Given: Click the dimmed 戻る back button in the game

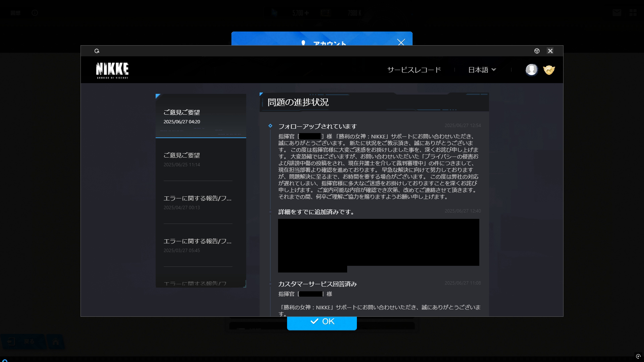Looking at the screenshot, I should click(x=23, y=342).
